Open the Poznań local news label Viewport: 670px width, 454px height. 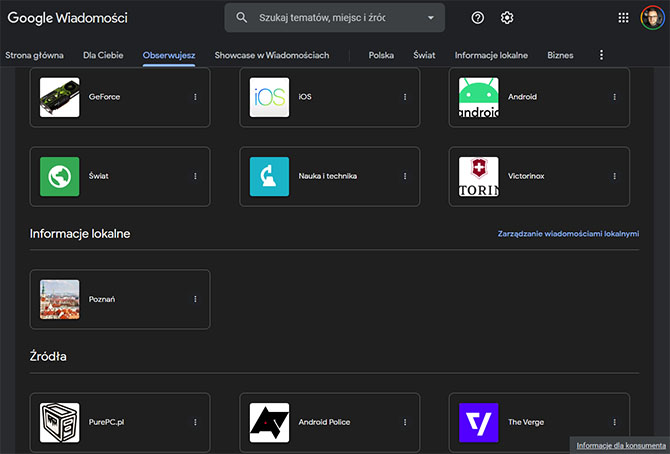click(x=102, y=299)
